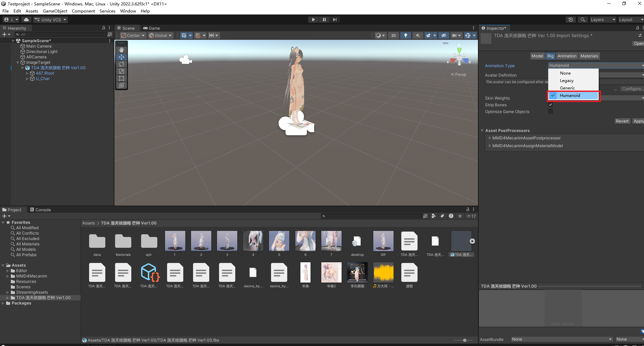Toggle Strip Bones checkbox
The width and height of the screenshot is (644, 346).
[551, 105]
